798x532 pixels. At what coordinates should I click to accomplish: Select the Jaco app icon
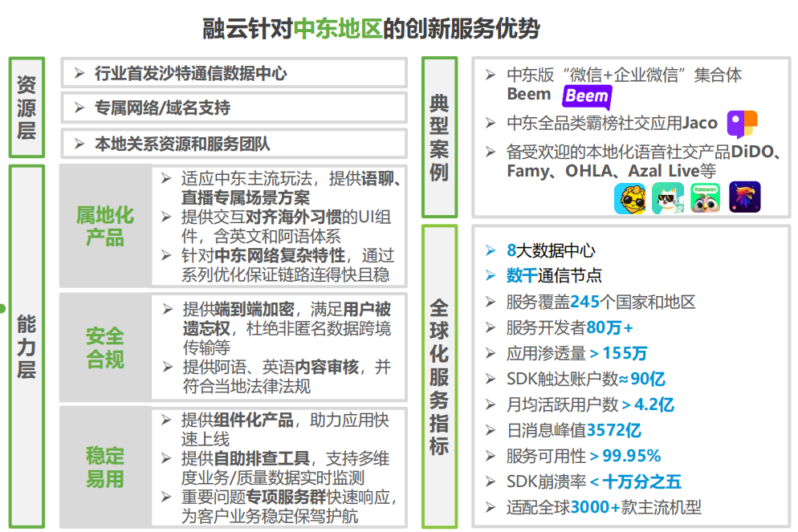[742, 124]
